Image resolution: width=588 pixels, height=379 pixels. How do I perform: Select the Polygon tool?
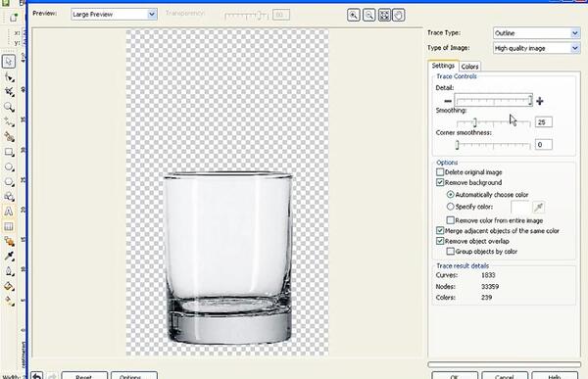pos(9,182)
